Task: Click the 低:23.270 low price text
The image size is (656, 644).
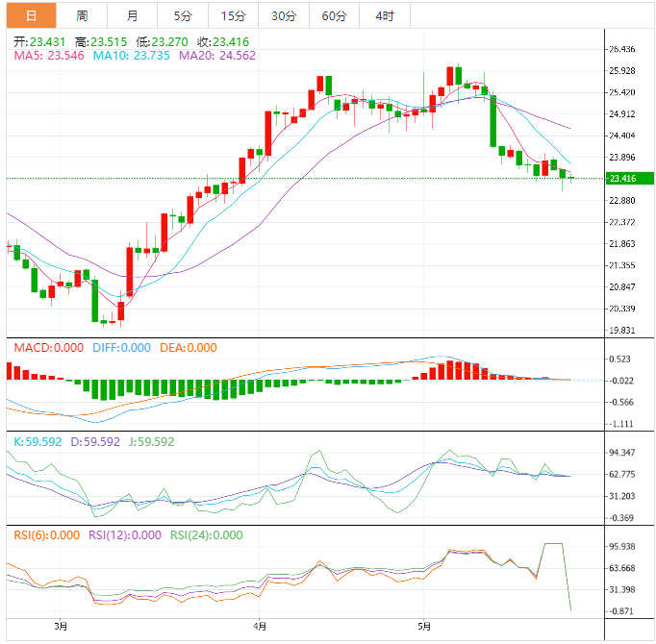Action: (x=162, y=42)
